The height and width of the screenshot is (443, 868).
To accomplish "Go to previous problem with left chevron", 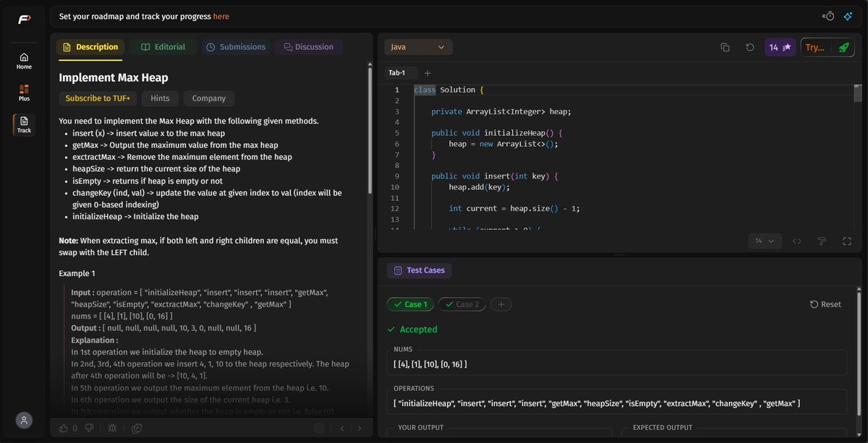I will point(342,428).
